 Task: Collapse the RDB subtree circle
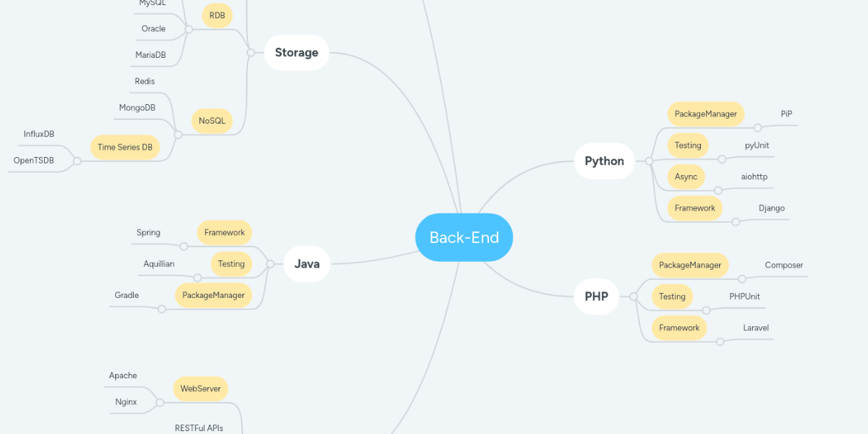click(x=189, y=30)
